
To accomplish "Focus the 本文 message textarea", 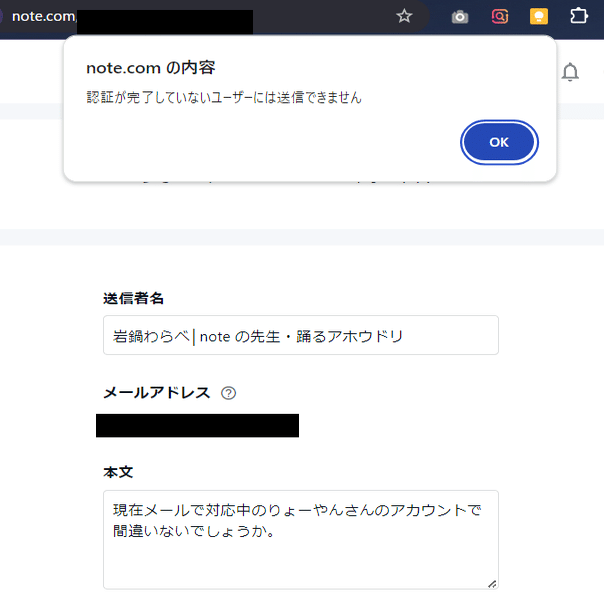I will 301,540.
